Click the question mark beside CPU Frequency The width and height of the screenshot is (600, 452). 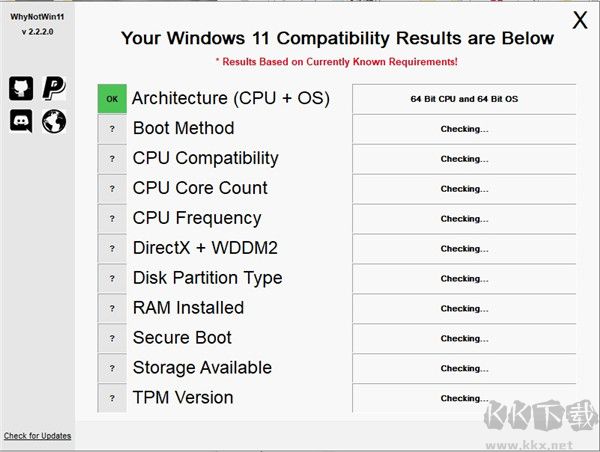112,219
